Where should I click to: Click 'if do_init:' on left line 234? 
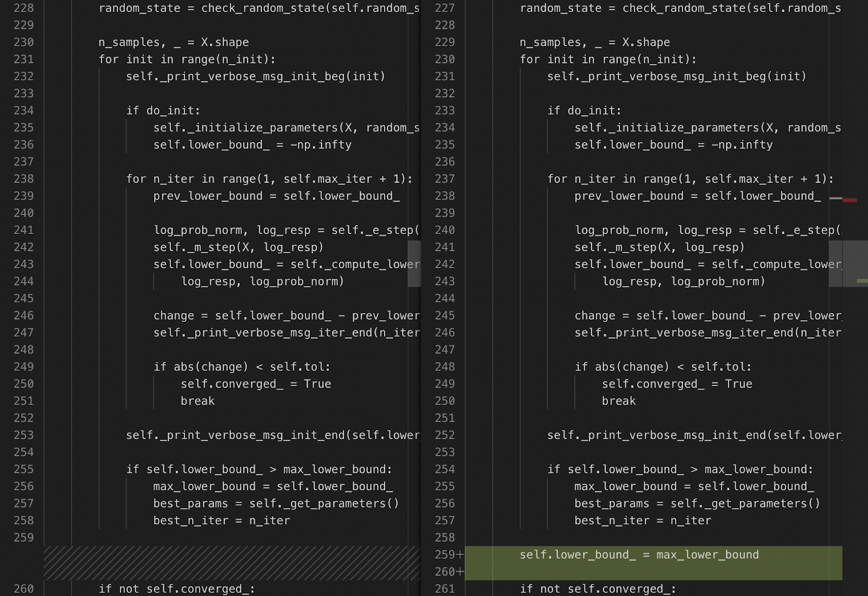click(163, 111)
